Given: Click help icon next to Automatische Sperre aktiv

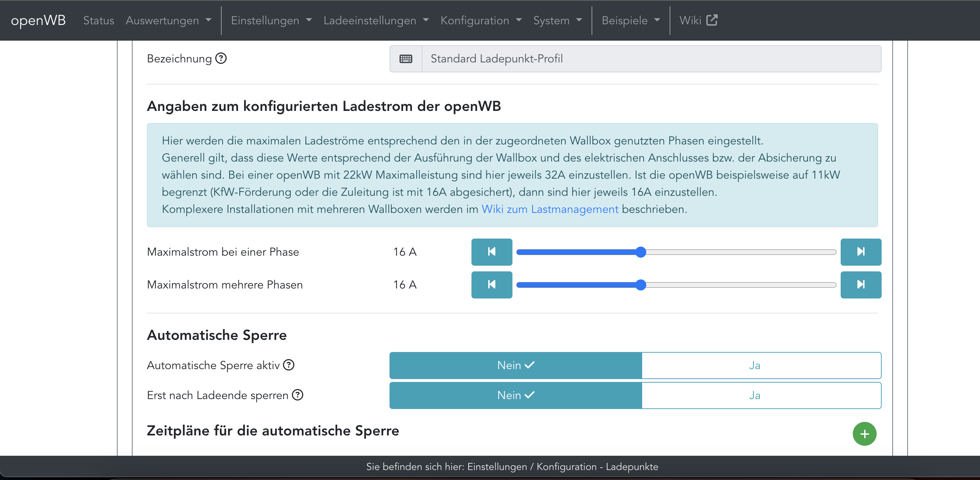Looking at the screenshot, I should [289, 365].
